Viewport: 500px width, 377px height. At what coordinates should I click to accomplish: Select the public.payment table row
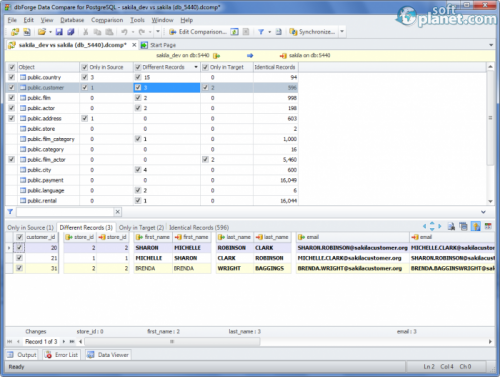click(x=152, y=180)
